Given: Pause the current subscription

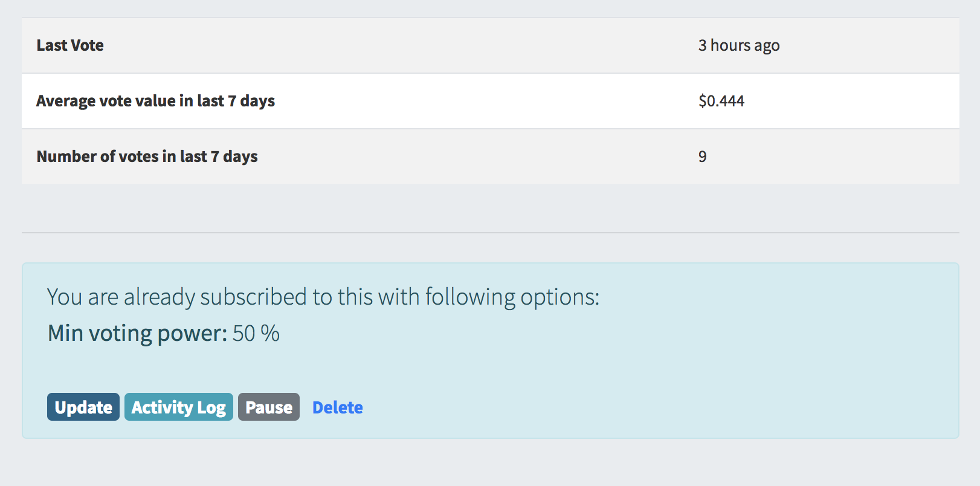Looking at the screenshot, I should pyautogui.click(x=269, y=407).
